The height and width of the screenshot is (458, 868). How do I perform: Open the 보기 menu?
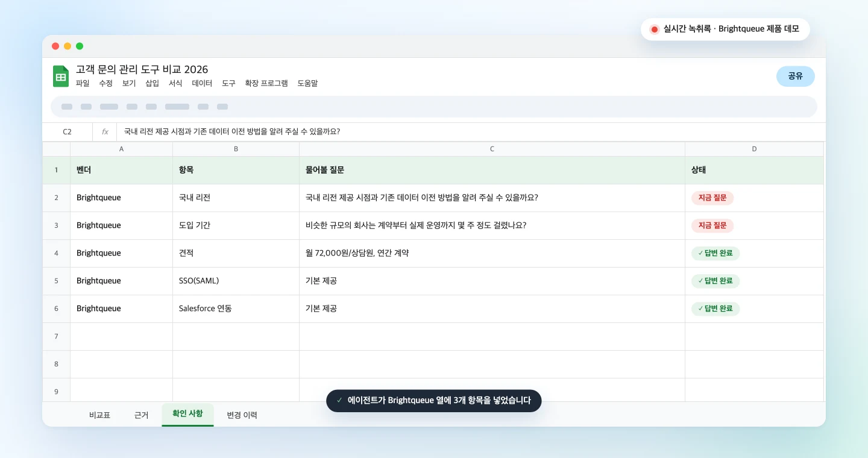click(129, 83)
